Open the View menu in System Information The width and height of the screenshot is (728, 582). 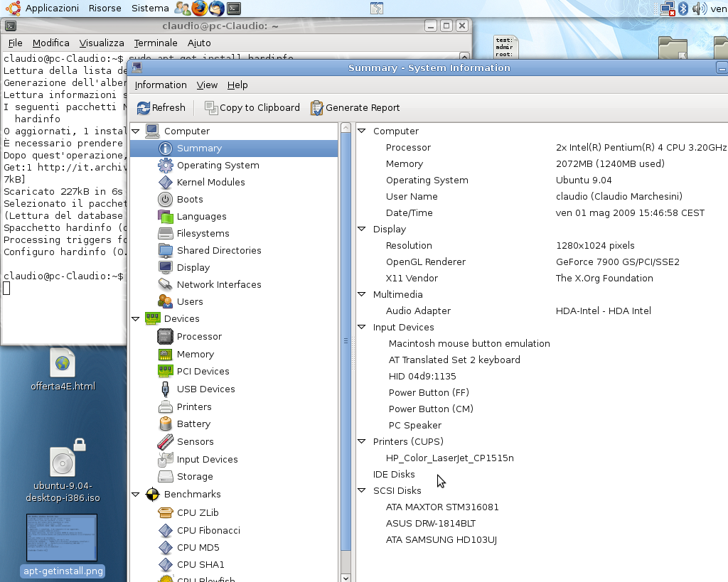tap(207, 85)
